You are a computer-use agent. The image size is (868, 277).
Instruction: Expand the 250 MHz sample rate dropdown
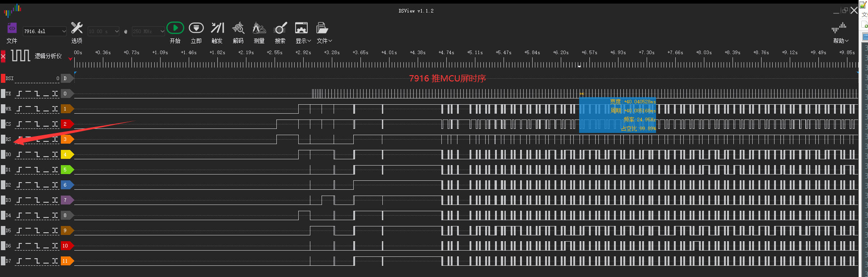tap(162, 31)
